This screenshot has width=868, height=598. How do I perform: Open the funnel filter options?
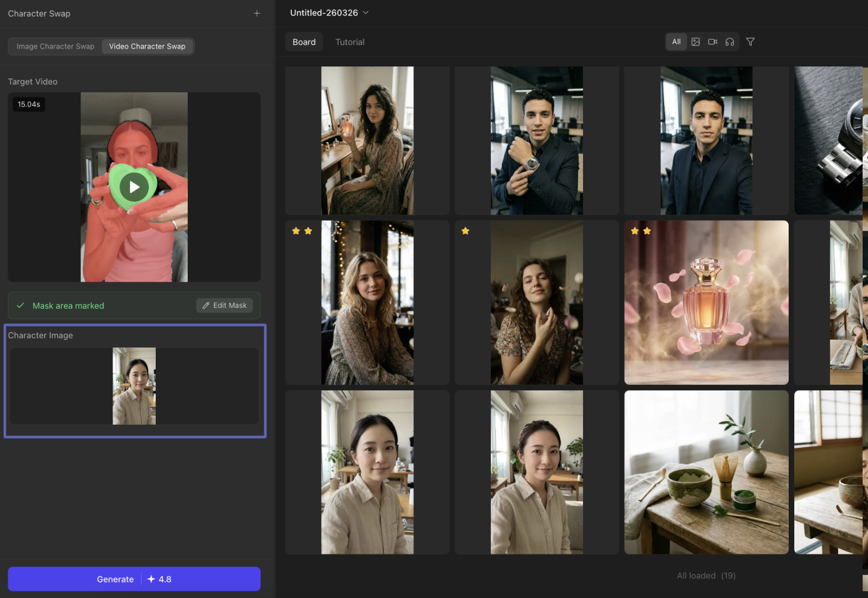coord(750,42)
